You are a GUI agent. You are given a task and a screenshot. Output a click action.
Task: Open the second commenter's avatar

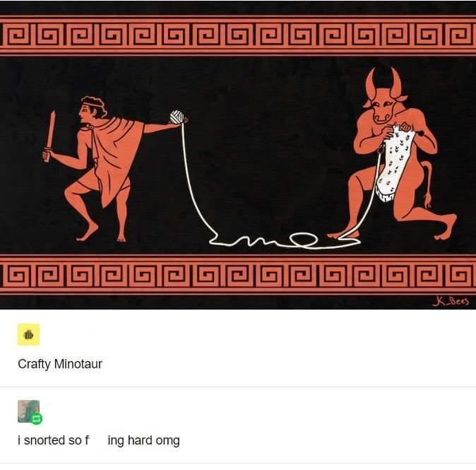point(28,411)
